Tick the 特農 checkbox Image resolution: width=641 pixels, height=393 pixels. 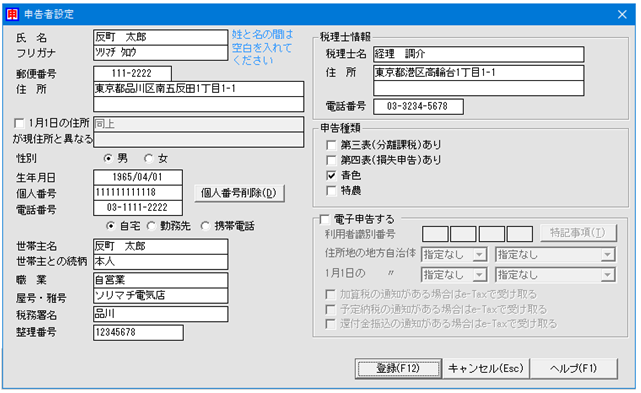coord(331,191)
